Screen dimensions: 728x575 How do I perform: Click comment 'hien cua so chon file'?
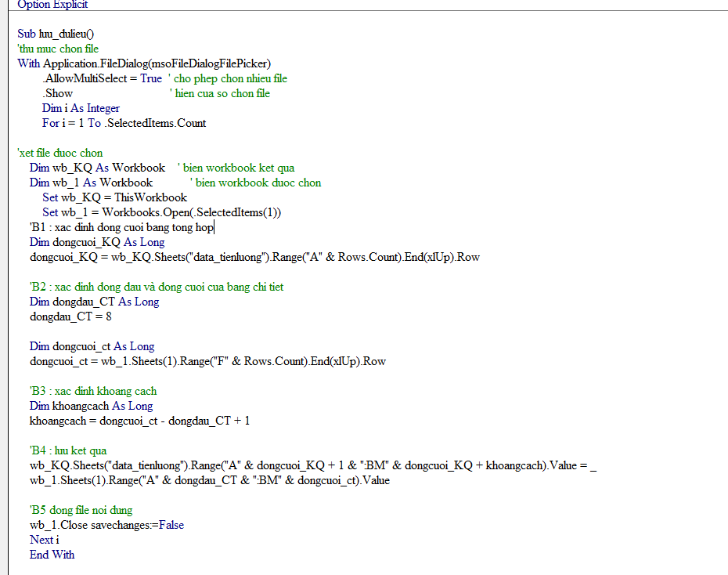pyautogui.click(x=220, y=93)
